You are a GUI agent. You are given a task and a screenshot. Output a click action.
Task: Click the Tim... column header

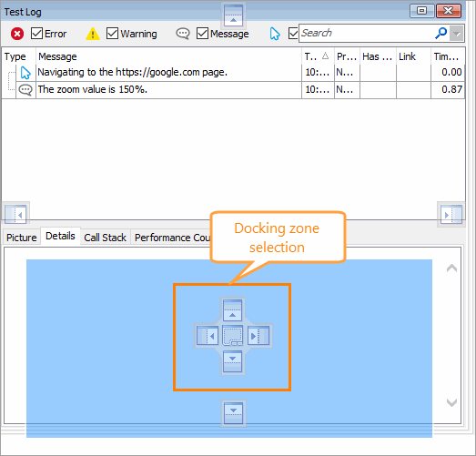pos(448,56)
